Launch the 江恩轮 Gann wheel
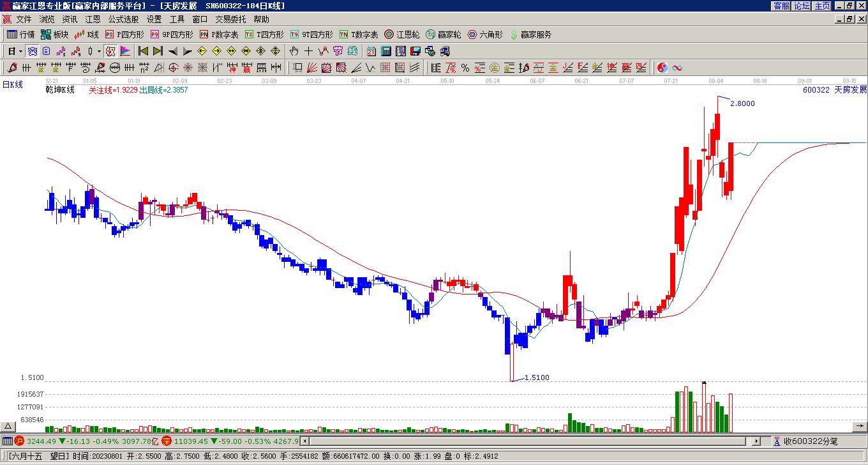The height and width of the screenshot is (465, 868). coord(402,34)
